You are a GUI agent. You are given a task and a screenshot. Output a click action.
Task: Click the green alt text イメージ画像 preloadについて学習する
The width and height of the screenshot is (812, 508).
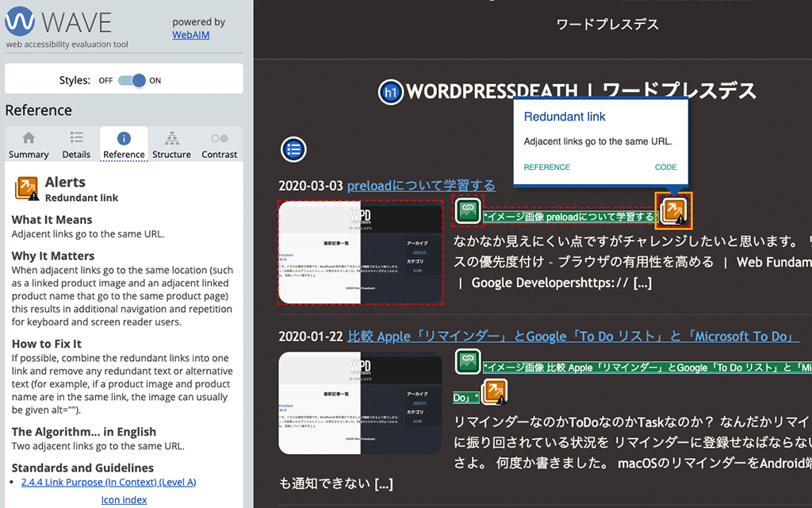569,217
